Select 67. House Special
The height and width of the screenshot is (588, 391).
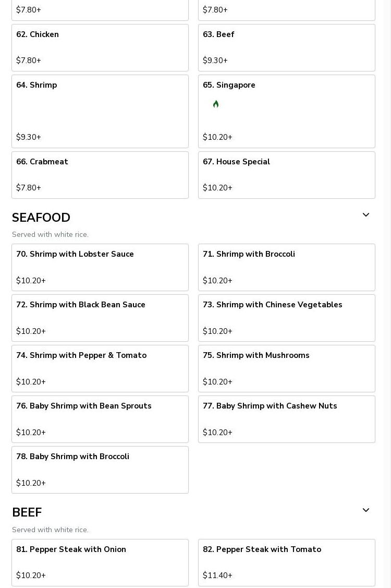(287, 175)
